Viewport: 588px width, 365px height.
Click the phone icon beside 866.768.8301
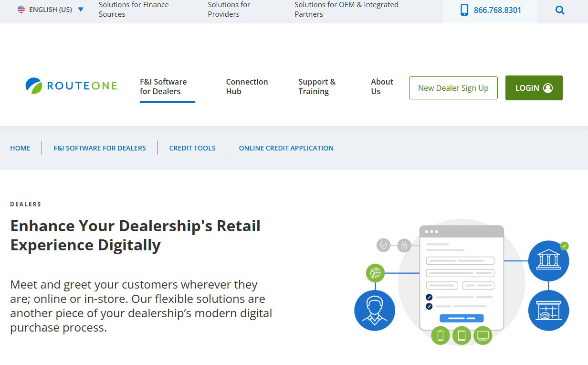(x=464, y=10)
